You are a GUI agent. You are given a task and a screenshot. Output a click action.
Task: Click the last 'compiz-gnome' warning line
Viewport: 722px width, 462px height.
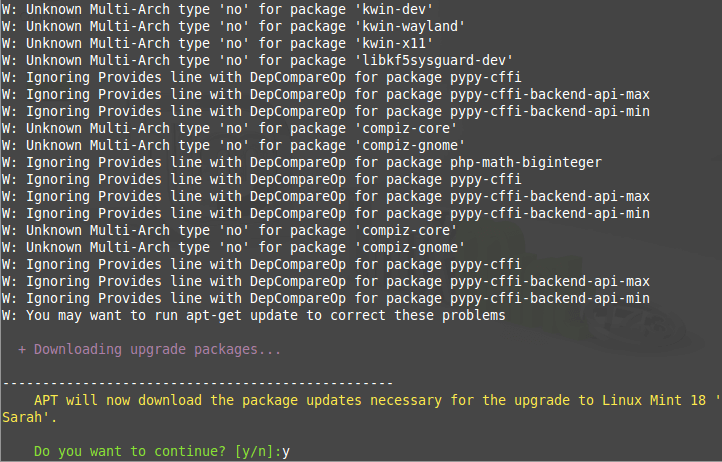(x=234, y=247)
